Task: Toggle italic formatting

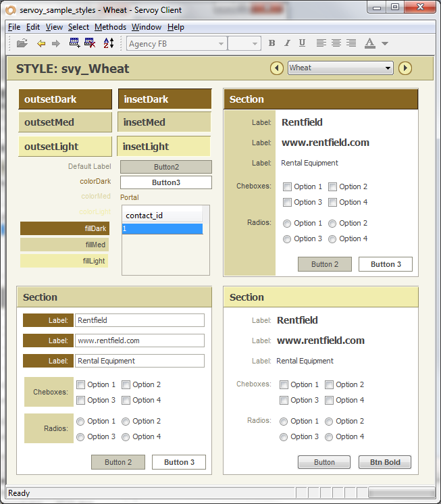Action: 287,43
